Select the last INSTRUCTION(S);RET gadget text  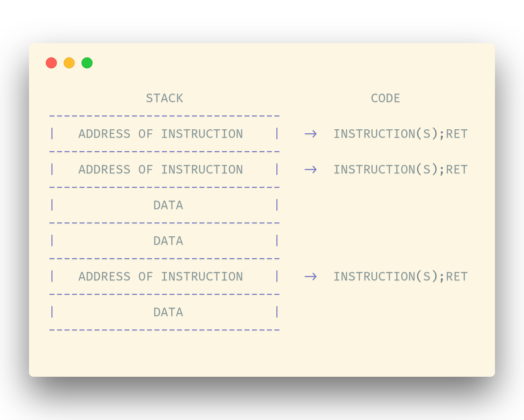point(400,276)
